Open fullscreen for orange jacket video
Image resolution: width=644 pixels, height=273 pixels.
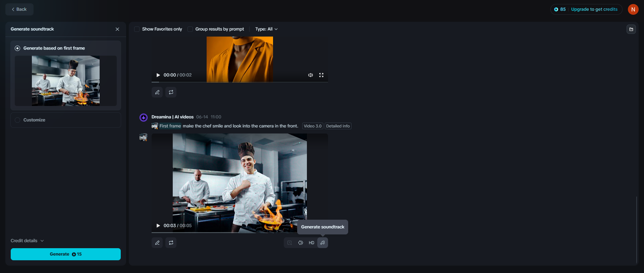coord(321,75)
